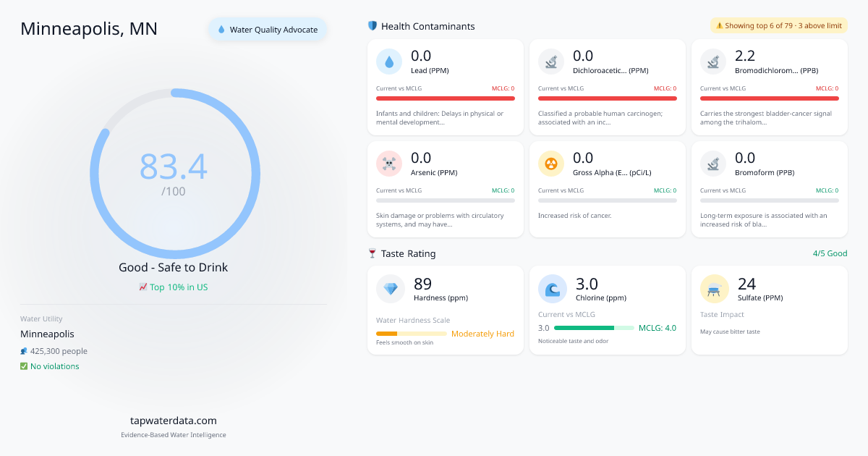Image resolution: width=868 pixels, height=456 pixels.
Task: Select the radiation icon beside Gross Alpha
Action: coord(551,164)
